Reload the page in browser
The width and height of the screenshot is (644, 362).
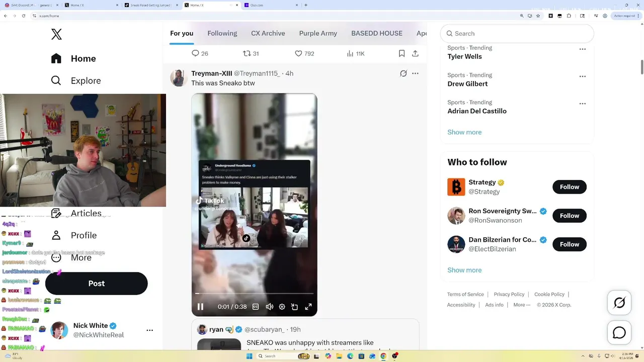click(x=24, y=16)
